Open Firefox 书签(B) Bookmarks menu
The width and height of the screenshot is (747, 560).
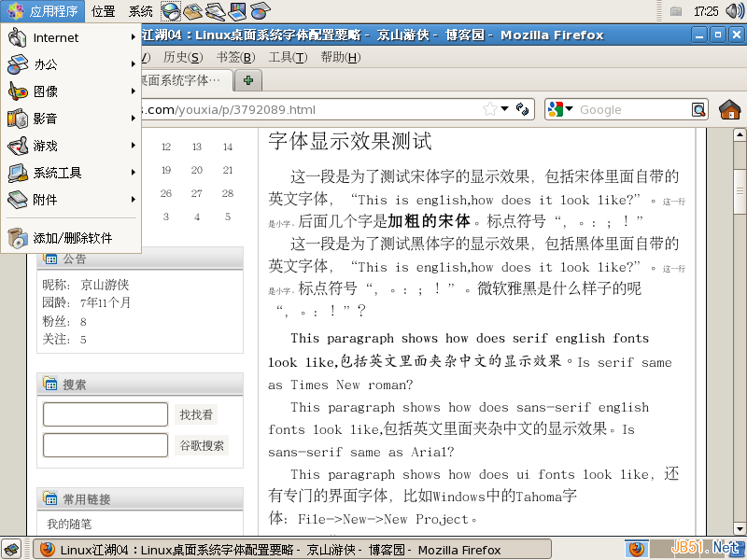[x=236, y=58]
